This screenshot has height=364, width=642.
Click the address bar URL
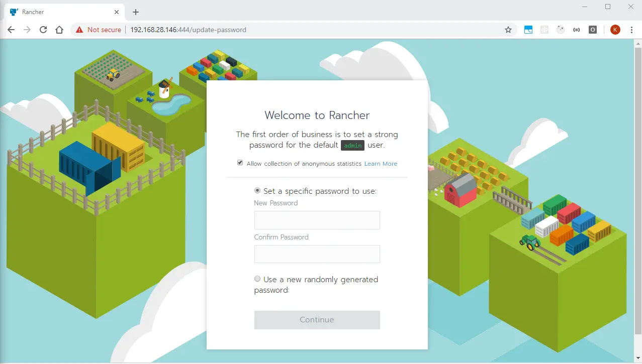pos(188,30)
